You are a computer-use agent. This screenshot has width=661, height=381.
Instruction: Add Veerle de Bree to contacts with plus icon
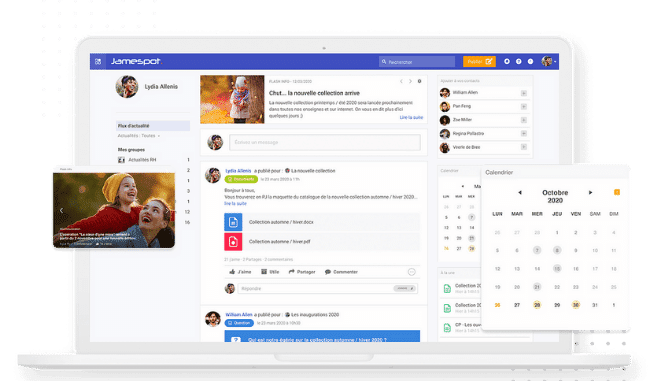tap(524, 147)
